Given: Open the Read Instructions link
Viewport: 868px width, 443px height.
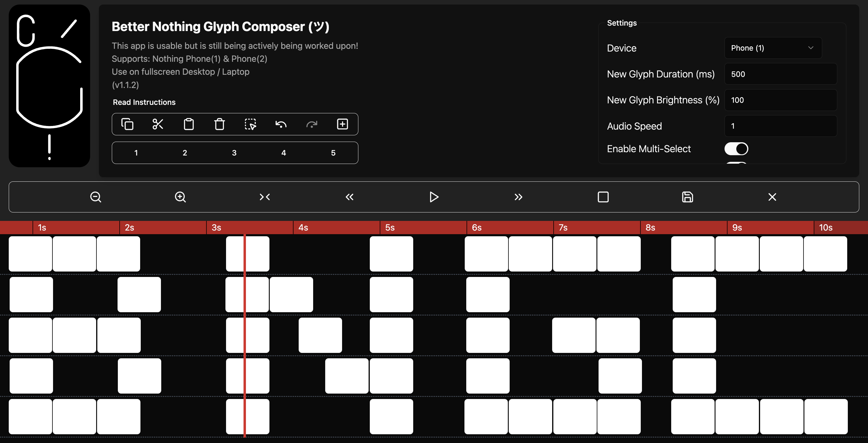Looking at the screenshot, I should click(x=144, y=102).
